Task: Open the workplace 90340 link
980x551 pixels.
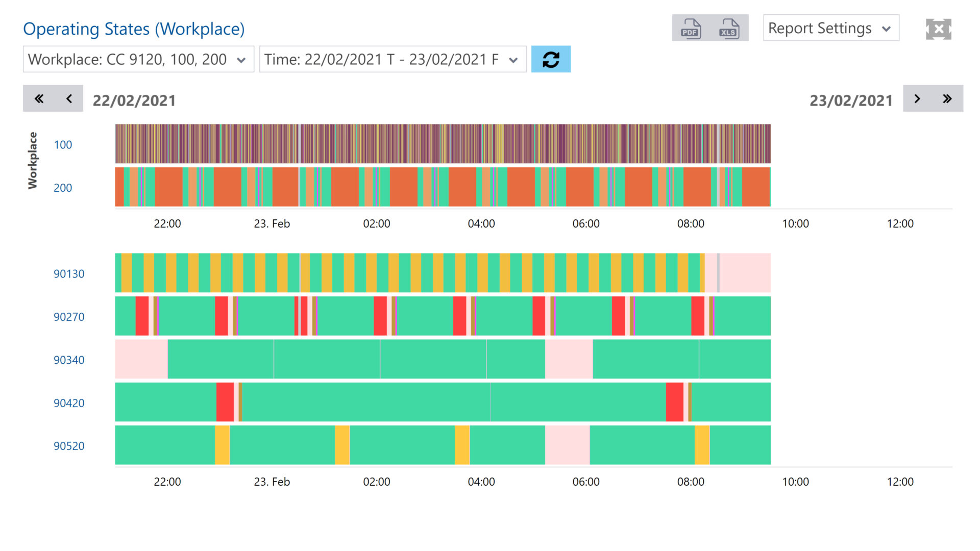Action: tap(69, 360)
